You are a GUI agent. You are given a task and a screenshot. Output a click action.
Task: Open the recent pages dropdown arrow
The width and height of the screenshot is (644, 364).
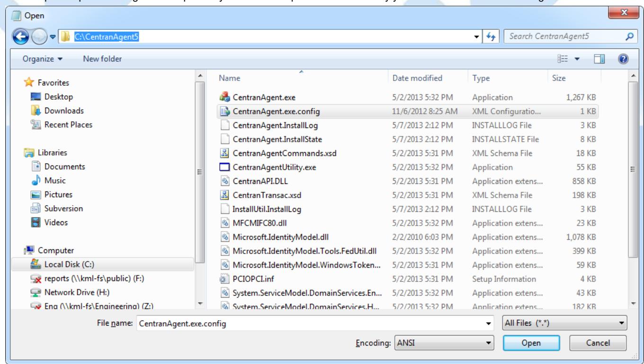click(x=53, y=37)
